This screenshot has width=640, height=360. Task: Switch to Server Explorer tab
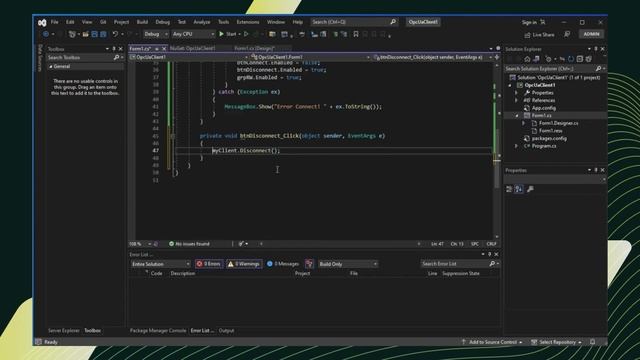point(63,331)
